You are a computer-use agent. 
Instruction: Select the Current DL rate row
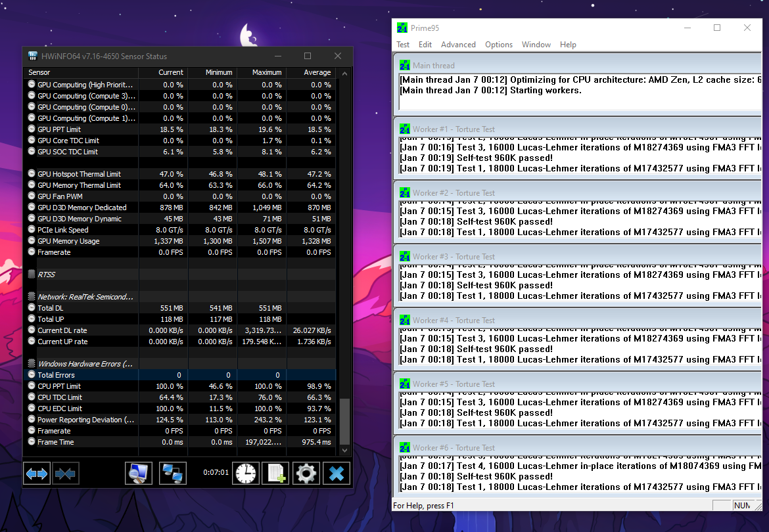click(x=180, y=330)
